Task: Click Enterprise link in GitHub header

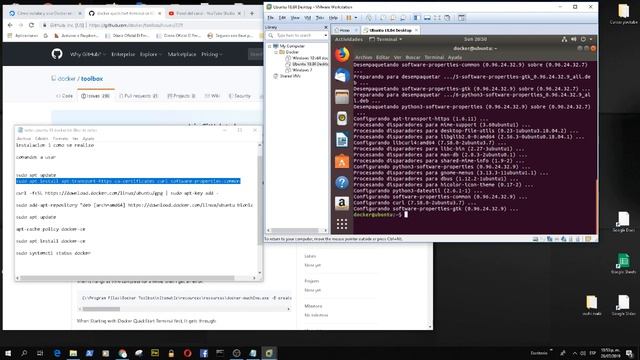Action: (123, 54)
